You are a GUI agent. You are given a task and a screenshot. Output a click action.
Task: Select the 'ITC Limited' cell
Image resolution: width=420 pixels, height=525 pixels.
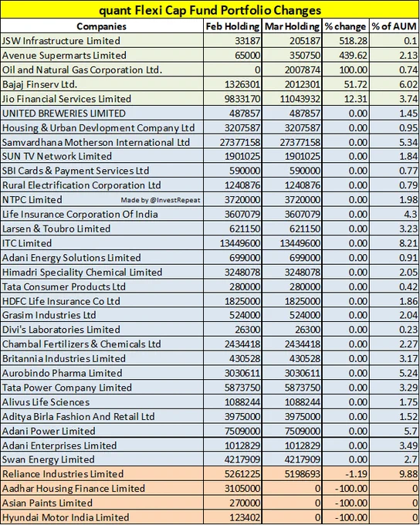click(102, 242)
